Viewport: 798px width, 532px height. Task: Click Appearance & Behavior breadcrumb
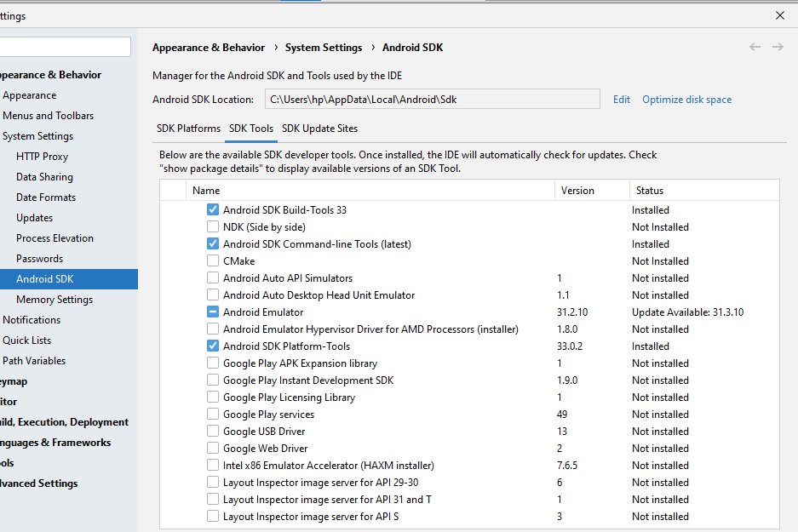208,48
